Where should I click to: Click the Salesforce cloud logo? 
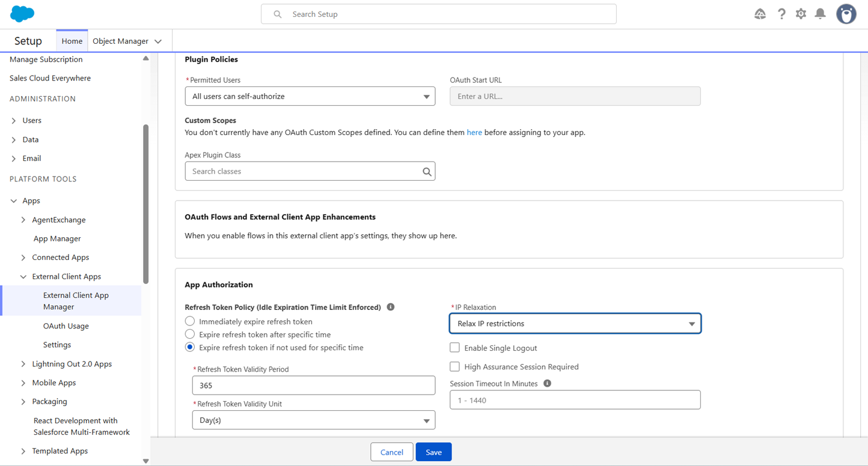click(22, 13)
